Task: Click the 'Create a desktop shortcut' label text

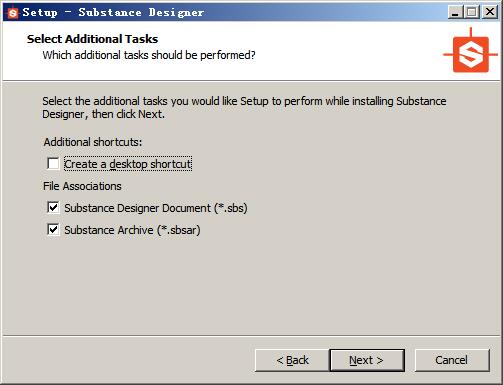Action: pos(128,164)
